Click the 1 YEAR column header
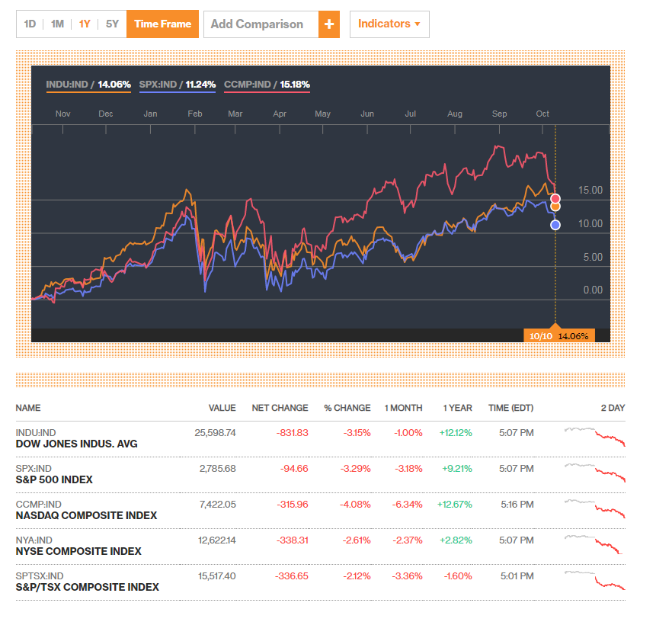The image size is (672, 622). [457, 408]
